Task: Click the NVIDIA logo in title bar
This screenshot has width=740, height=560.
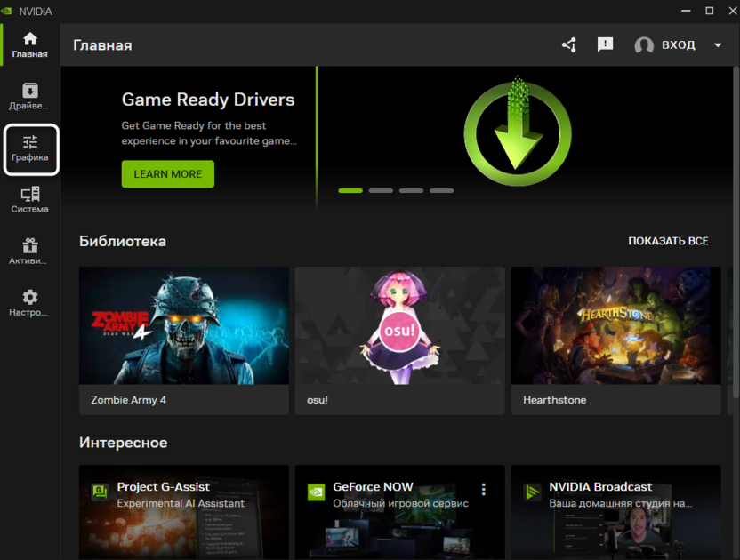Action: (x=7, y=11)
